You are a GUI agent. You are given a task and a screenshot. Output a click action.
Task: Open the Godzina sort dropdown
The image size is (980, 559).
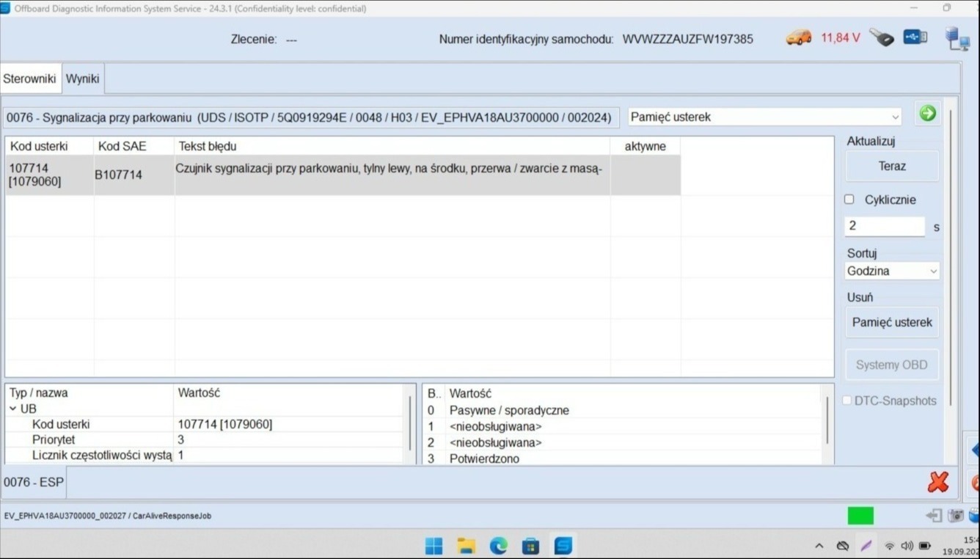(x=933, y=271)
